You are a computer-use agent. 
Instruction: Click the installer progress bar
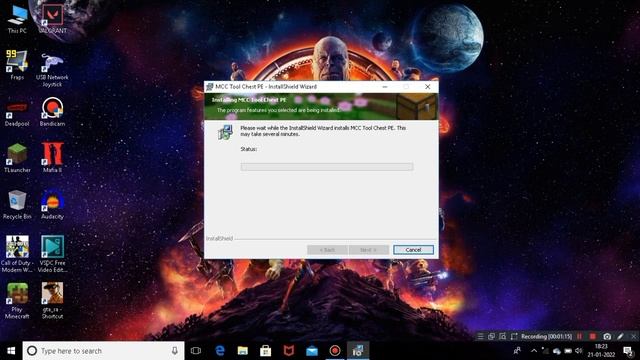click(x=327, y=167)
